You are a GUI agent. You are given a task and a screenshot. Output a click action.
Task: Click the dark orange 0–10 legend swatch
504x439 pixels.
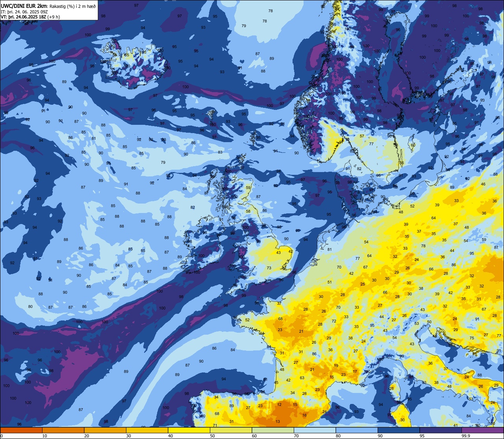pyautogui.click(x=21, y=430)
